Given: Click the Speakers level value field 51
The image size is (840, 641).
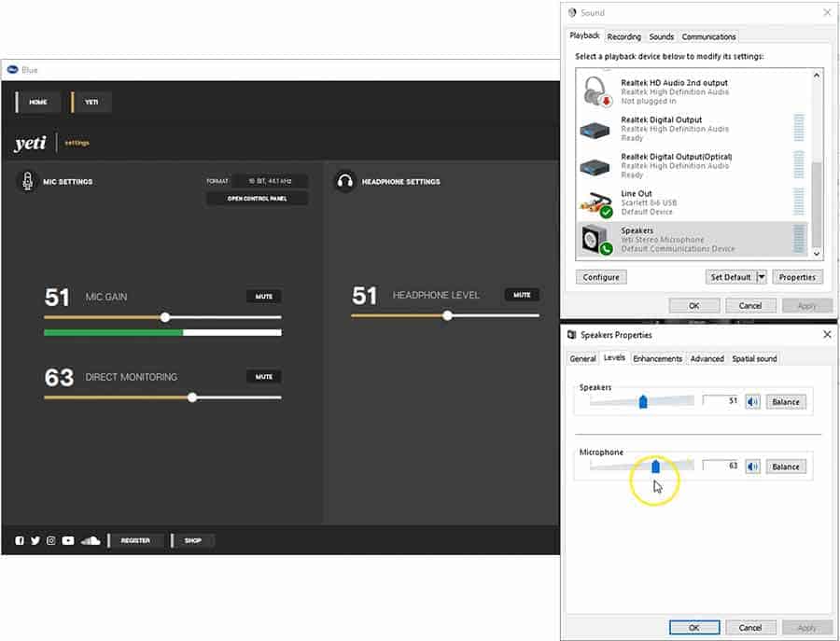Looking at the screenshot, I should [x=721, y=400].
